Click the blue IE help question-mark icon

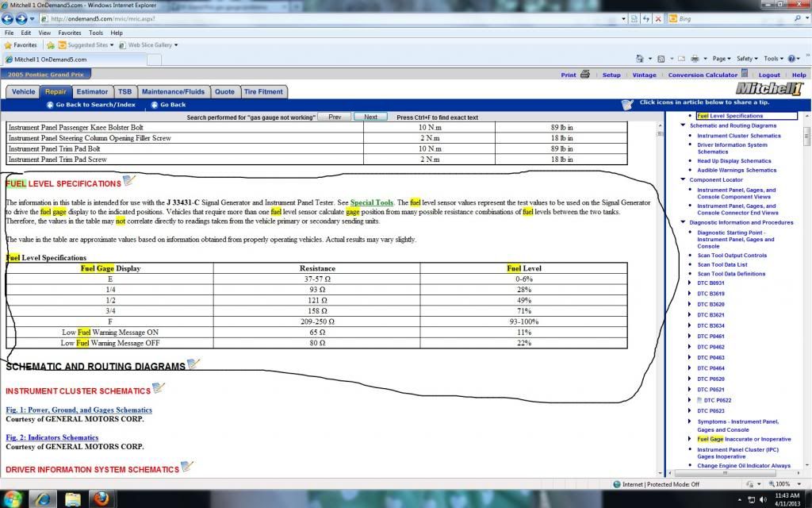[791, 59]
